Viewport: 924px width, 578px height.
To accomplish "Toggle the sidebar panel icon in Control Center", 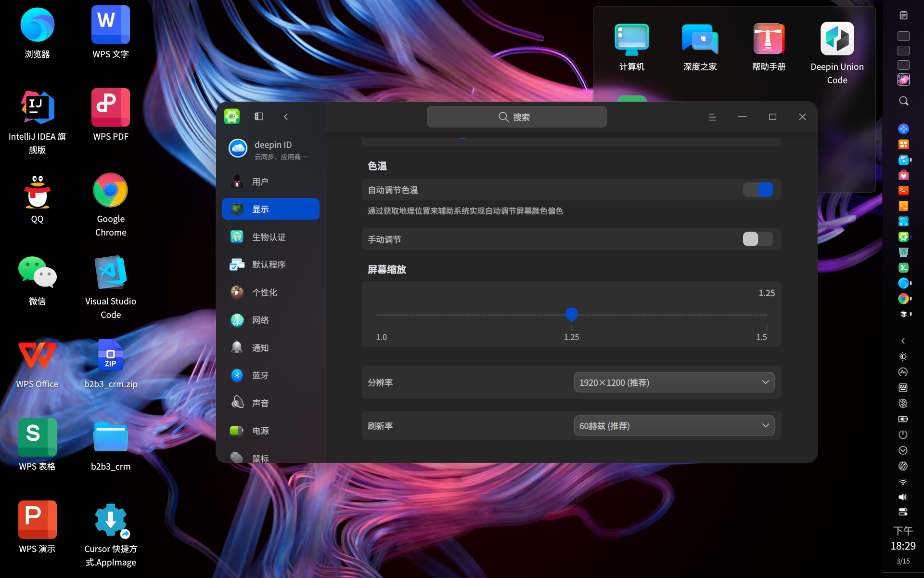I will coord(259,117).
